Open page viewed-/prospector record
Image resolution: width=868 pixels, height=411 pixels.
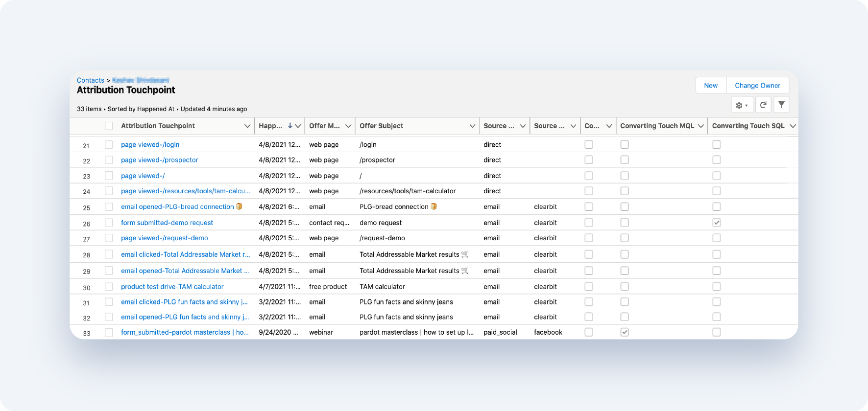pos(159,160)
